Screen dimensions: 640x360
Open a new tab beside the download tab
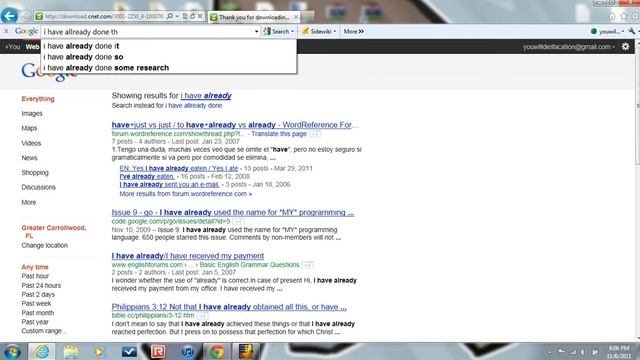pyautogui.click(x=308, y=17)
